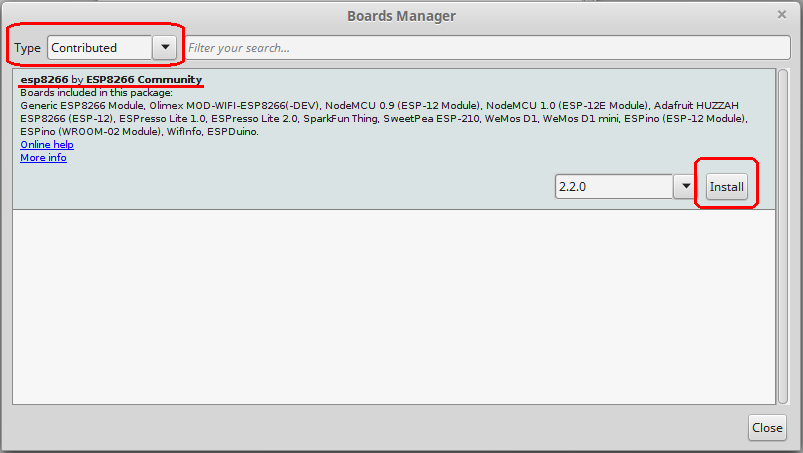The height and width of the screenshot is (453, 803).
Task: Open the Type dropdown arrow
Action: 164,48
